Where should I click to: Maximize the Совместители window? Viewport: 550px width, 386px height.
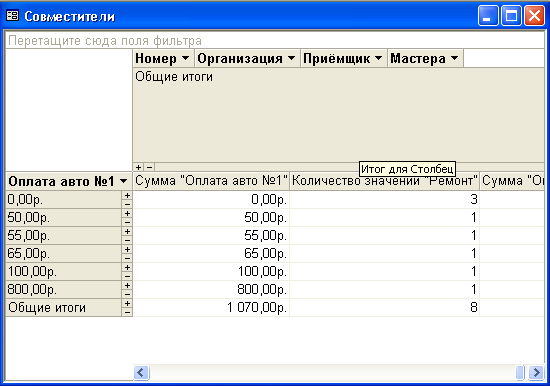coord(511,16)
